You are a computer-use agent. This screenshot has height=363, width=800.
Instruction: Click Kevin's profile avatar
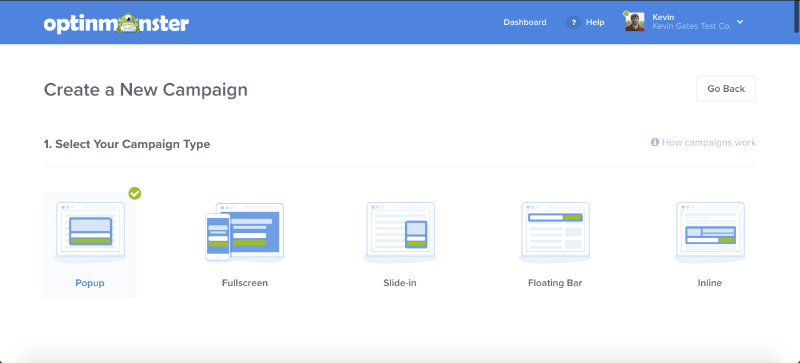tap(635, 22)
